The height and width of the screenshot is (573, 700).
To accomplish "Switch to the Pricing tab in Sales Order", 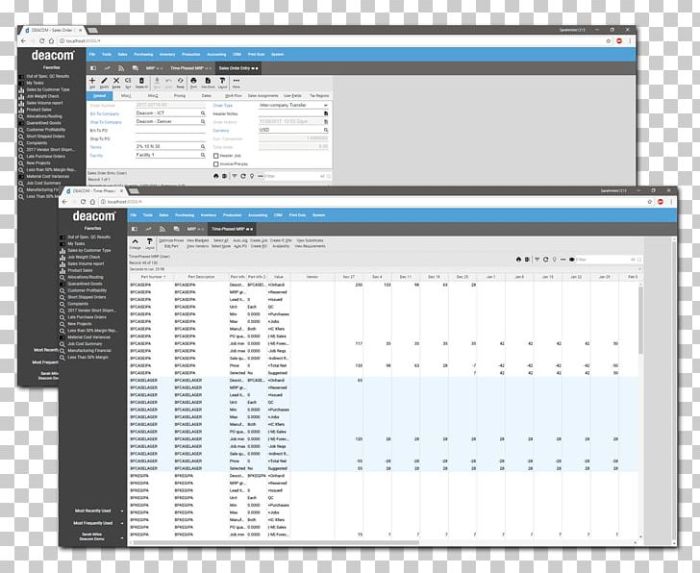I will 179,96.
